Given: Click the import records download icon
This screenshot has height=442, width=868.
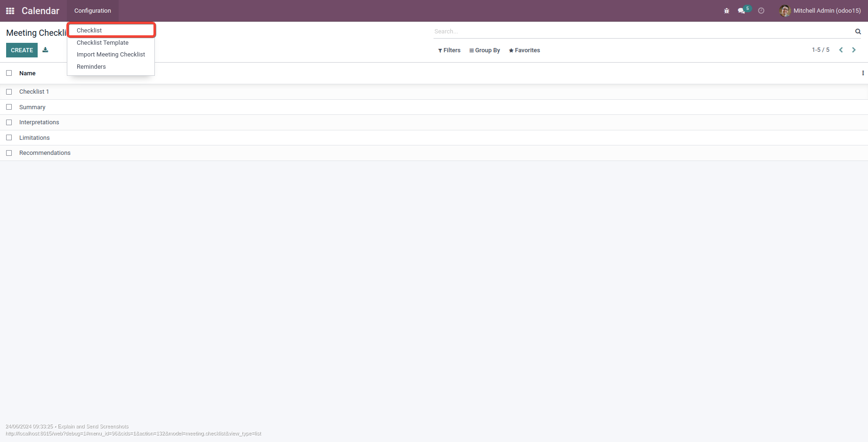Looking at the screenshot, I should [45, 50].
